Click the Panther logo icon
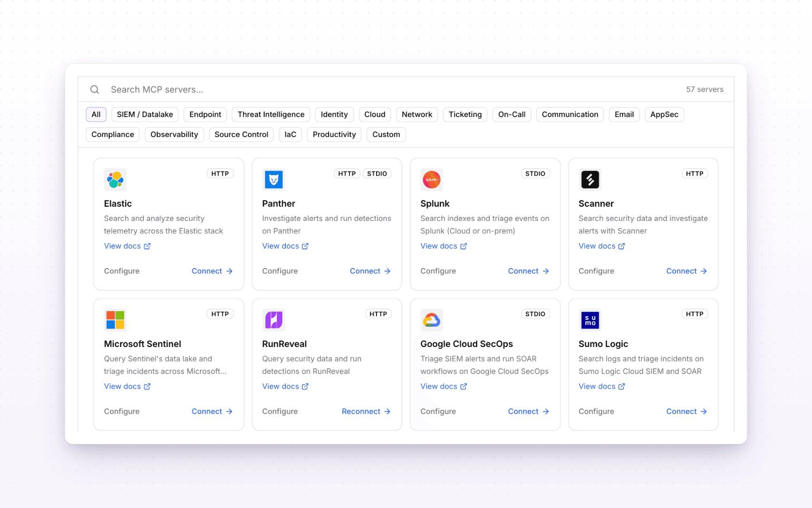 click(273, 180)
